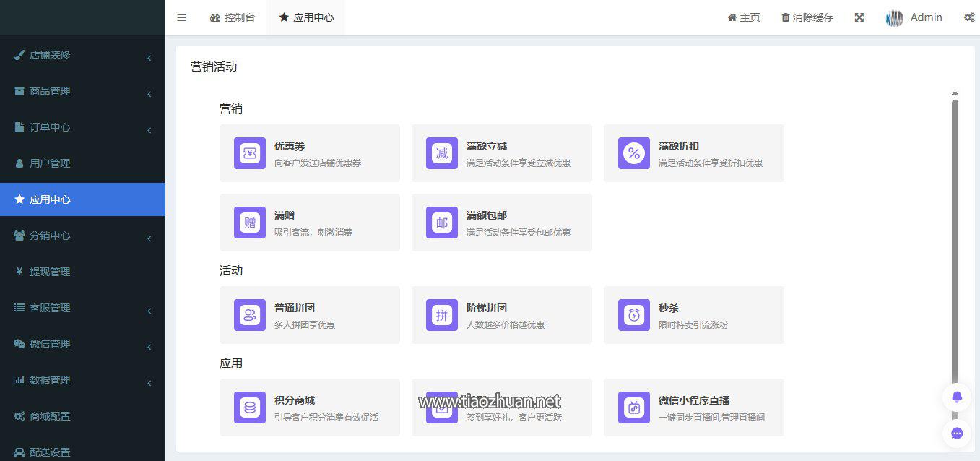Viewport: 980px width, 461px height.
Task: Click the coupon (优惠券) ticket icon
Action: pyautogui.click(x=250, y=153)
